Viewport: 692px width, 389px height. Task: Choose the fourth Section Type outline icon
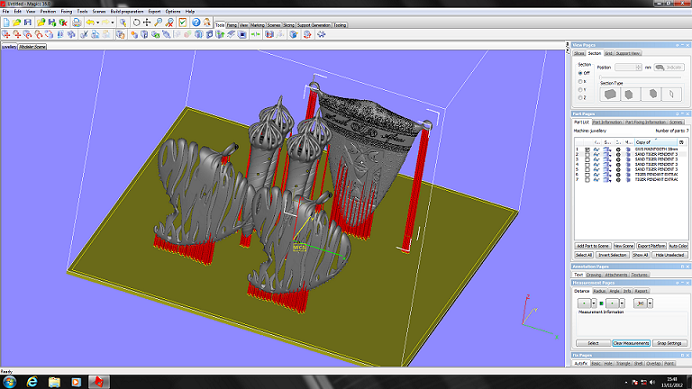[x=671, y=94]
